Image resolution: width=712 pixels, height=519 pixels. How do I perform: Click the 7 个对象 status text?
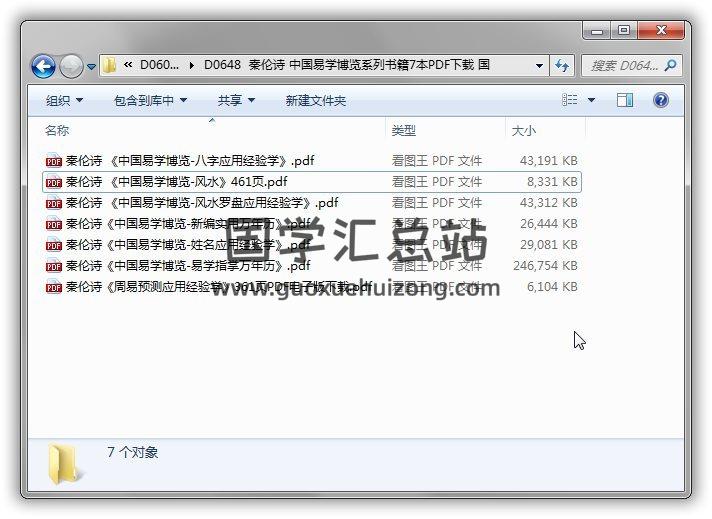pyautogui.click(x=133, y=452)
